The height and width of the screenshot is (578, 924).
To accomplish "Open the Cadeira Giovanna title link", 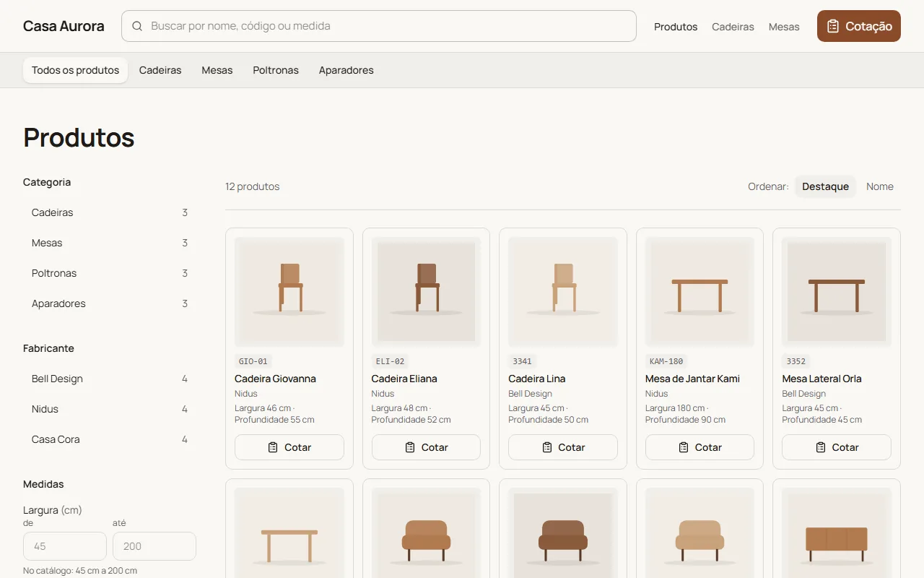I will [x=275, y=379].
